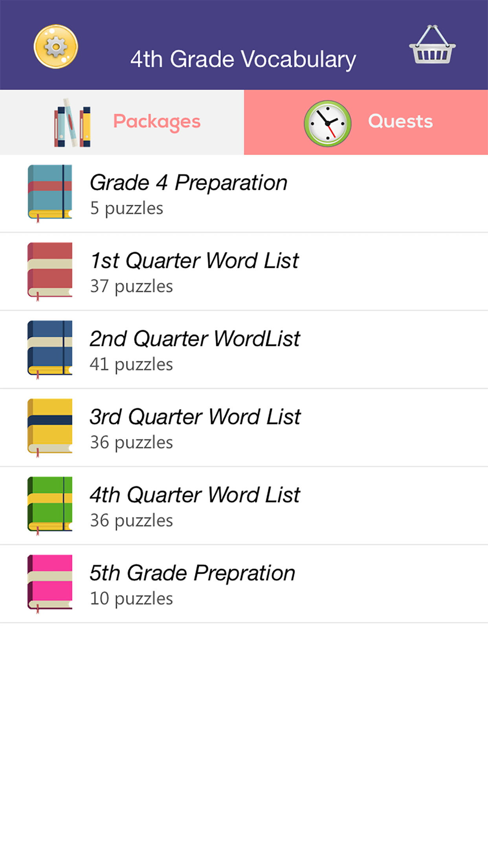
Task: Select the pink 5th Grade book icon
Action: [50, 584]
